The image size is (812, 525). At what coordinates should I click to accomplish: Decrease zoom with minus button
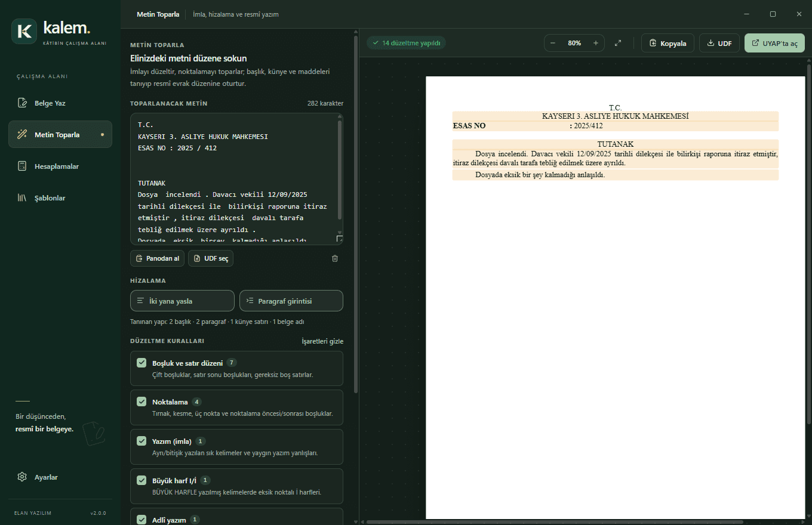pos(553,43)
